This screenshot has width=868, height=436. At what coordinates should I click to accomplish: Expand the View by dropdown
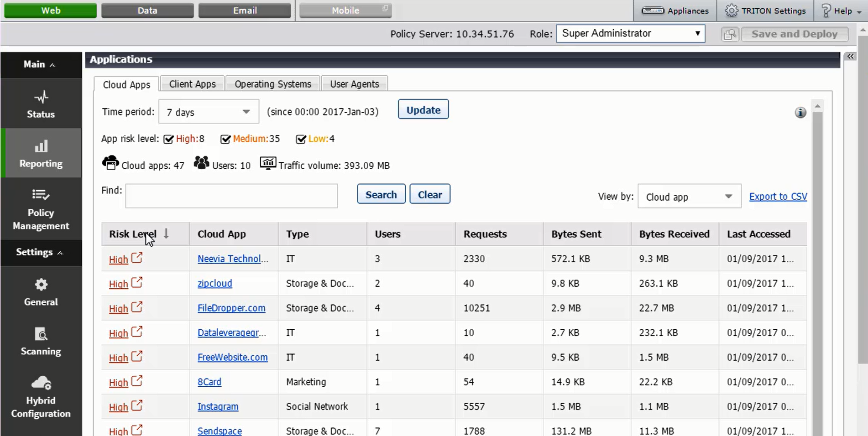[689, 197]
